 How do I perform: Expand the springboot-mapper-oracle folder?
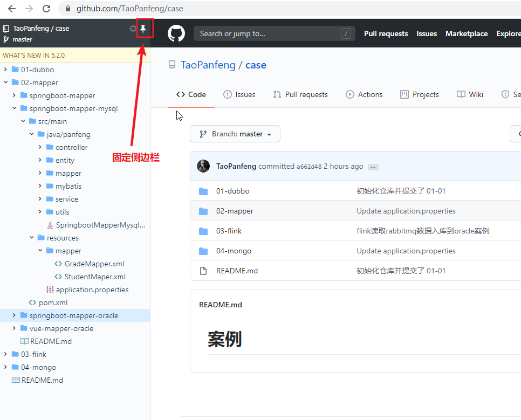(x=14, y=315)
